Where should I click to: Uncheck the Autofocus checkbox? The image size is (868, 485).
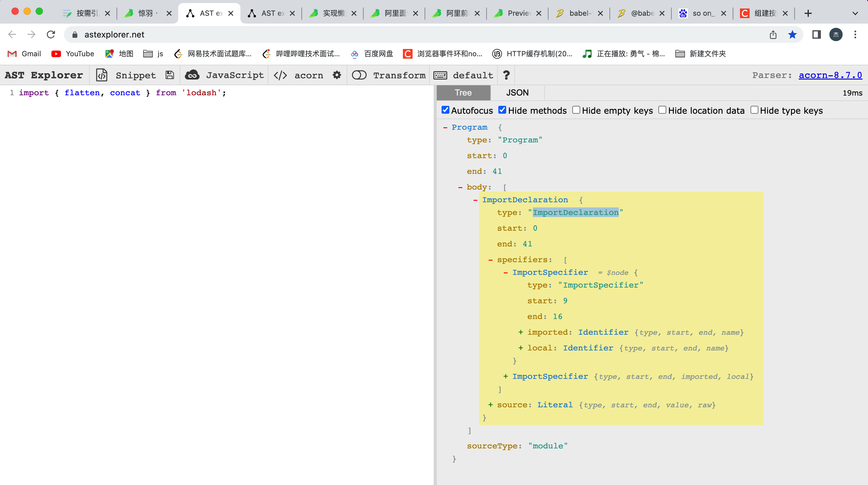coord(445,110)
